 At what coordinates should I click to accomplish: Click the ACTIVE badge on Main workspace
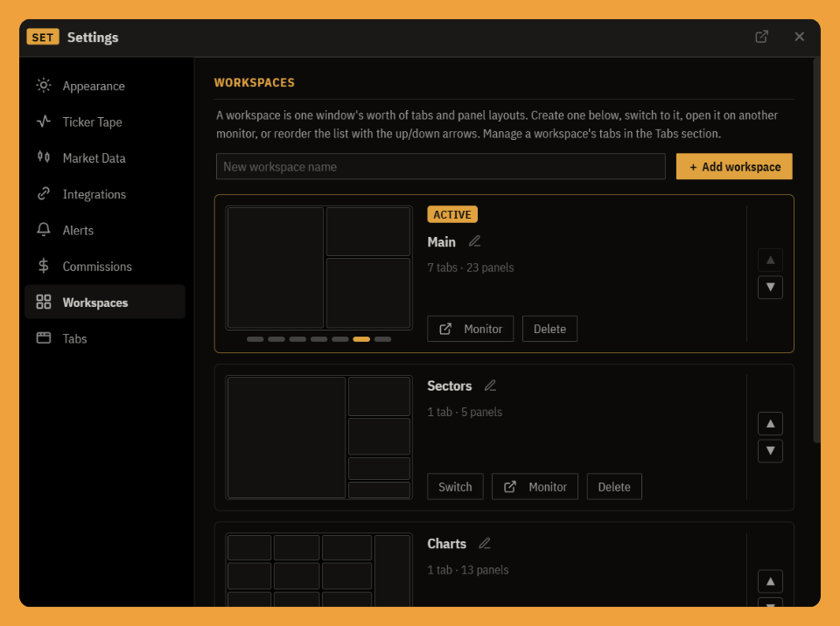(452, 214)
